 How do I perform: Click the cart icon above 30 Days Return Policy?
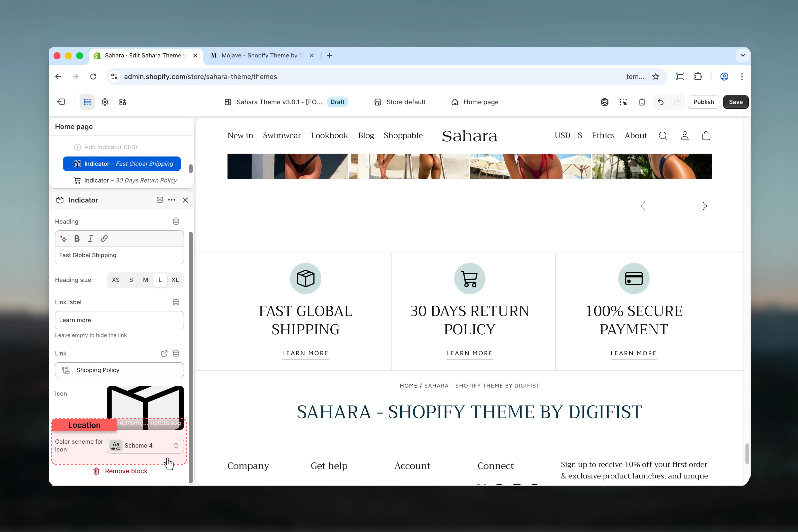coord(470,279)
